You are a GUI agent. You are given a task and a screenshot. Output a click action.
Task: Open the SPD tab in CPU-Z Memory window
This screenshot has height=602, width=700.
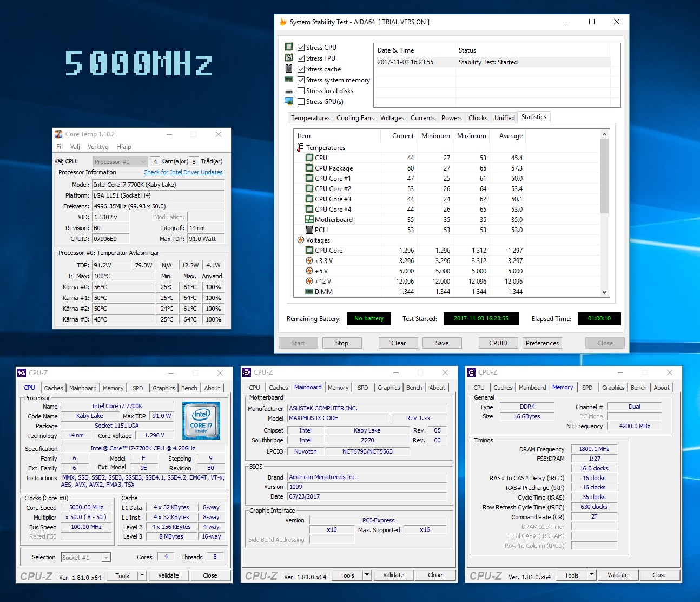(587, 388)
